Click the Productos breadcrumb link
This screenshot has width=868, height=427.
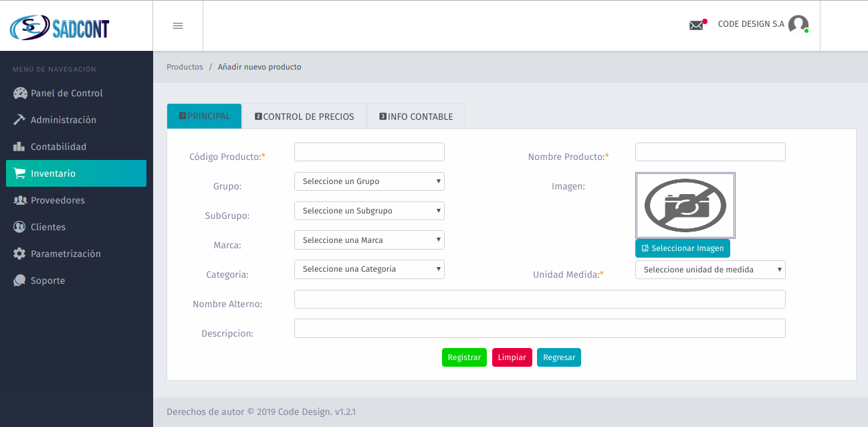click(x=185, y=67)
